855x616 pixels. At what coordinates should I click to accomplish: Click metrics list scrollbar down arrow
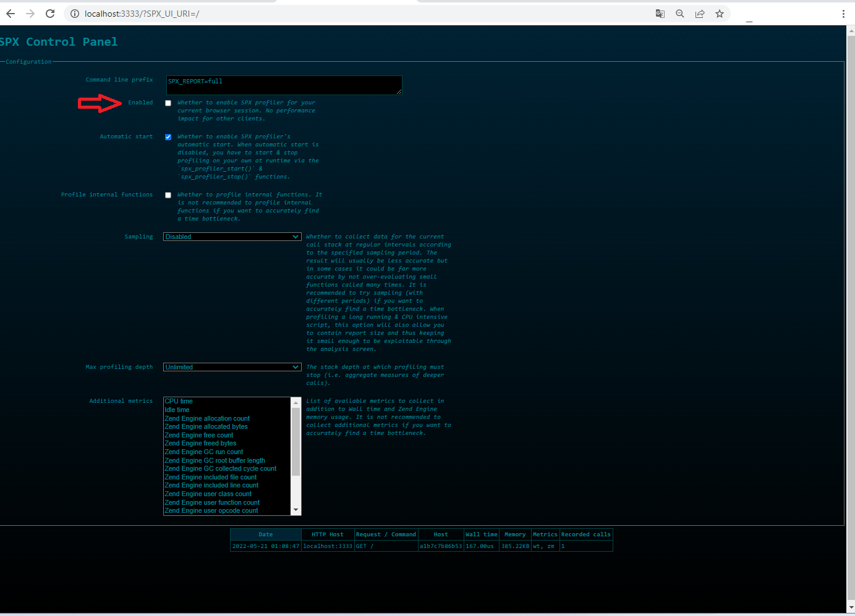296,510
